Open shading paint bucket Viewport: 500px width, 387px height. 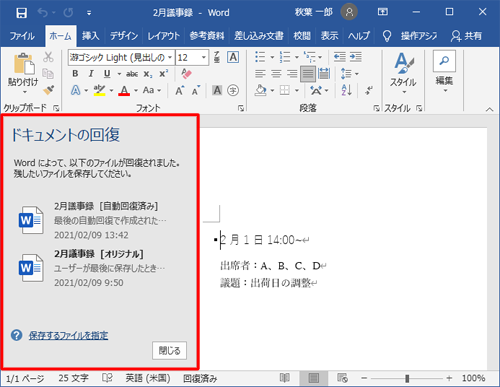[x=261, y=90]
